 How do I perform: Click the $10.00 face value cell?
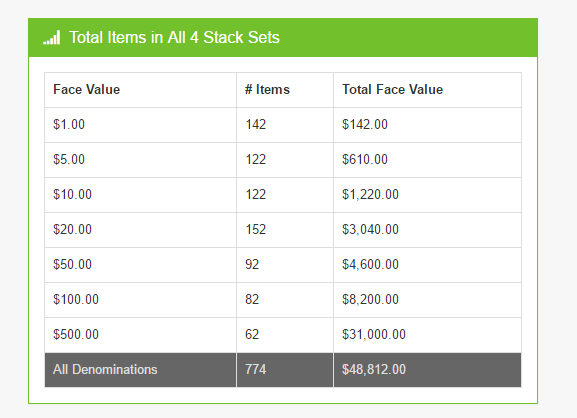(140, 195)
